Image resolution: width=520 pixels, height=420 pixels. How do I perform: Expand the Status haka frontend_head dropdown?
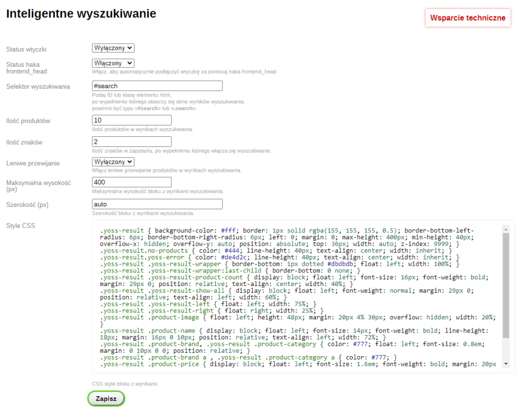click(x=113, y=63)
